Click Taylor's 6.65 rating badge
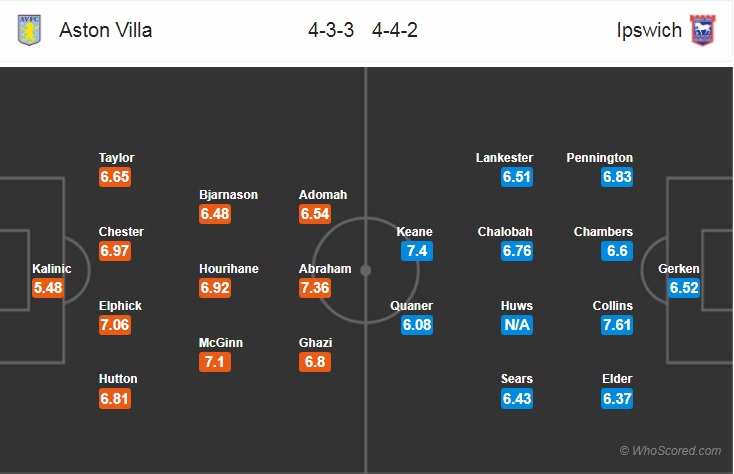 (115, 177)
